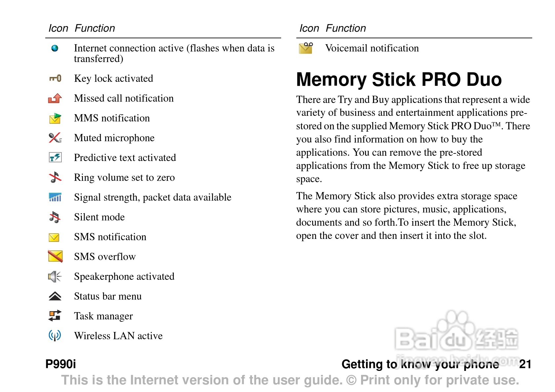This screenshot has height=392, width=555.
Task: Click the MMS notification envelope icon
Action: tap(55, 118)
